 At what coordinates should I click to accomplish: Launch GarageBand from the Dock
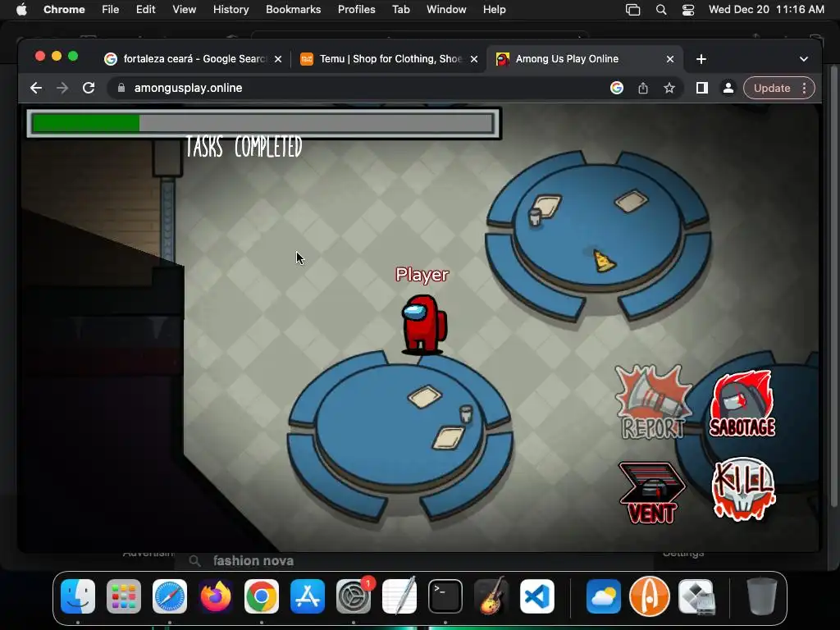[491, 596]
